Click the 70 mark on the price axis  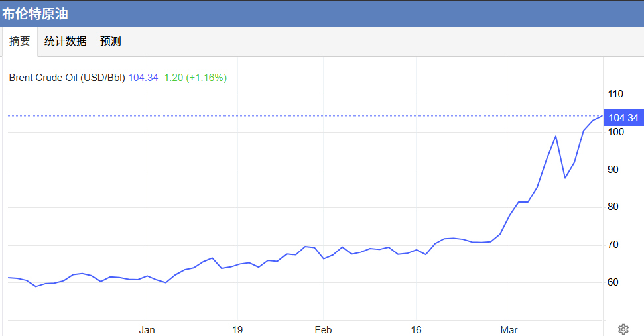pos(614,245)
